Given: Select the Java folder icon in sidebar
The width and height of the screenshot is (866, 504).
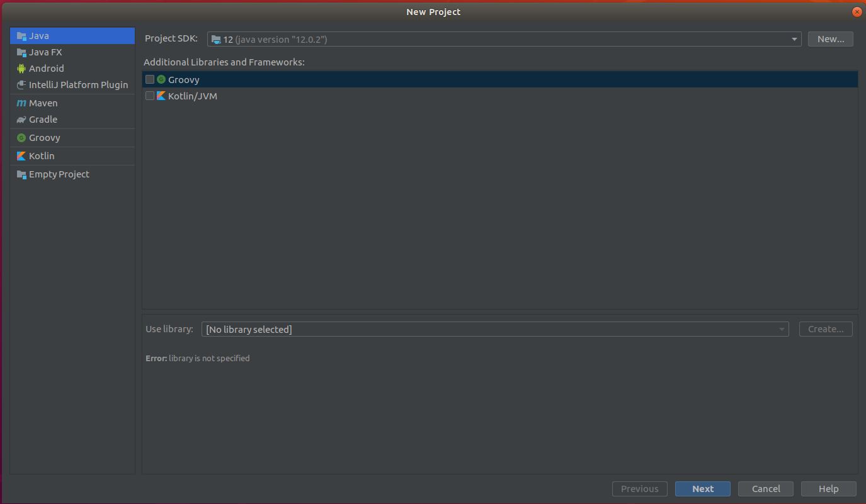Looking at the screenshot, I should (21, 36).
